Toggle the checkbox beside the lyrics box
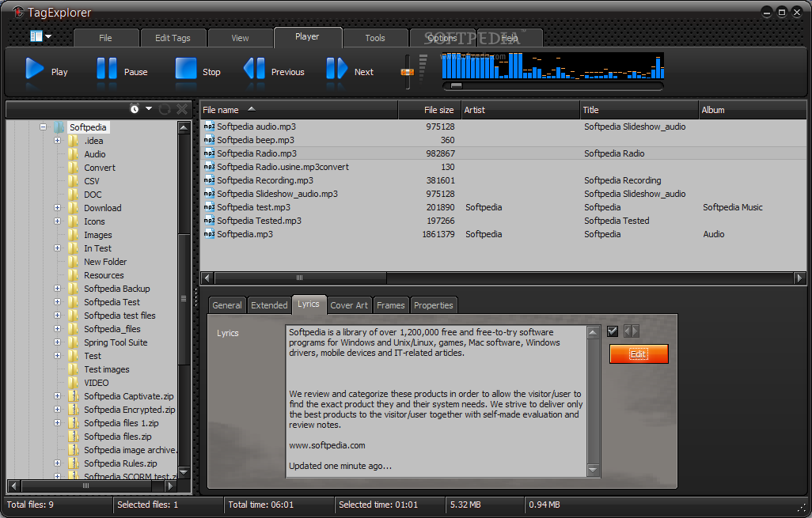Screen dimensions: 812x518 click(x=613, y=331)
